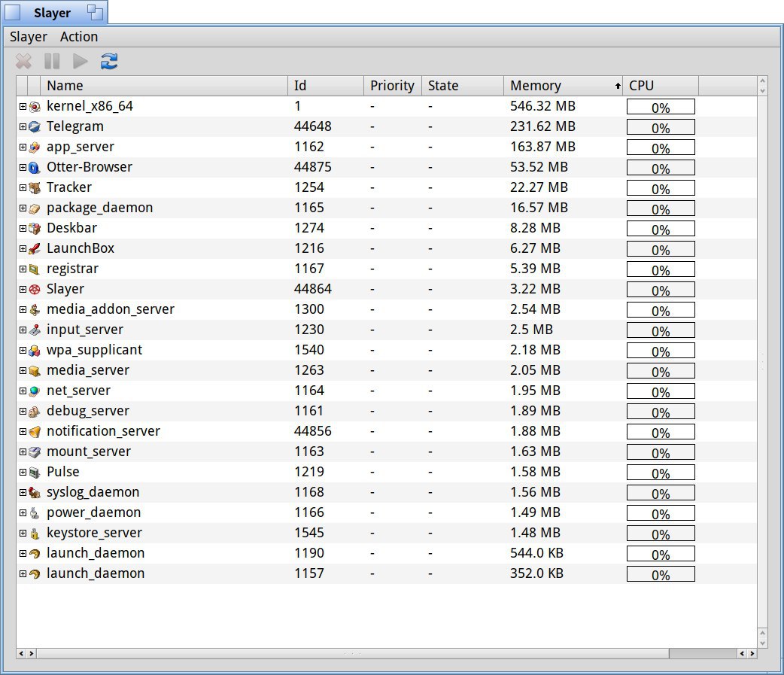Sort by the Name column header

pyautogui.click(x=164, y=86)
